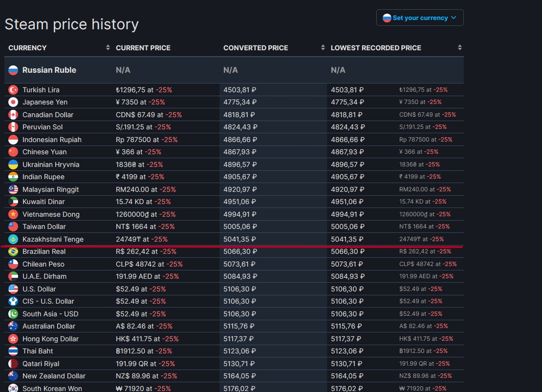Click the Kazakhstani Tenge flag icon

point(13,239)
